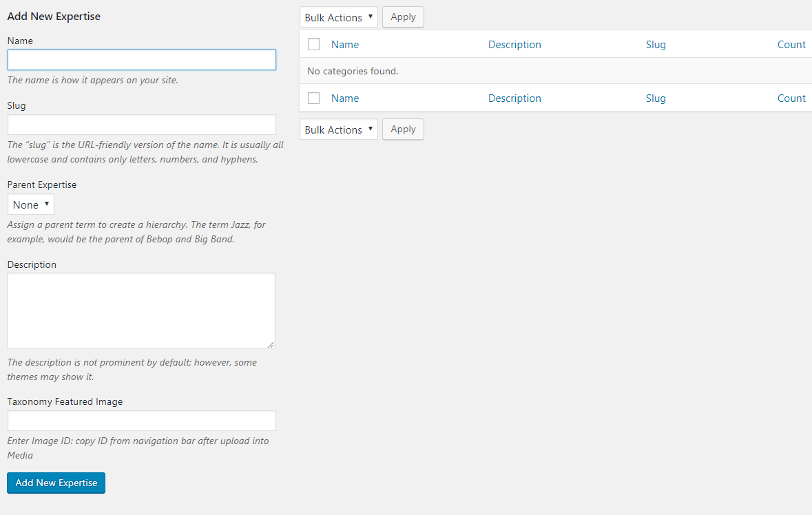Toggle the select-all checkbox in the table footer
812x515 pixels.
pyautogui.click(x=314, y=98)
